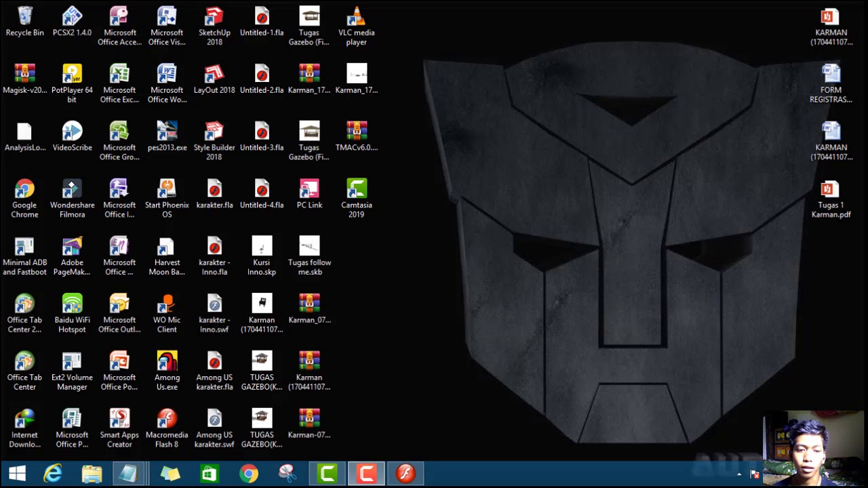Click the Untitled-2.fla file
Viewport: 868px width, 488px height.
[262, 80]
